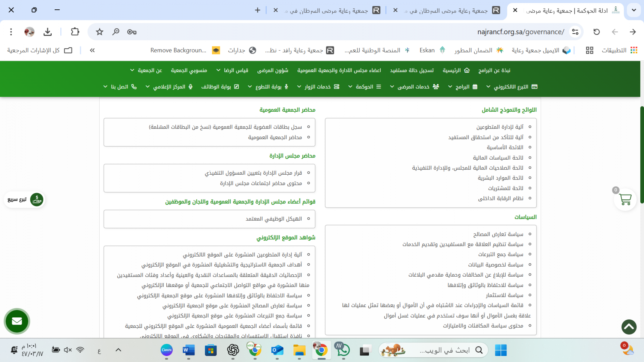Screen dimensions: 644x362
Task: Open the سياسة تعارض المصالح link
Action: [498, 234]
